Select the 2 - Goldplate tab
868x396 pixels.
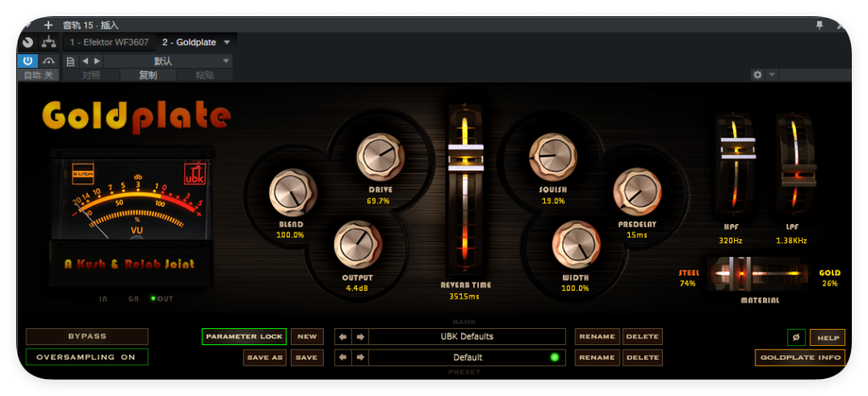click(x=189, y=42)
